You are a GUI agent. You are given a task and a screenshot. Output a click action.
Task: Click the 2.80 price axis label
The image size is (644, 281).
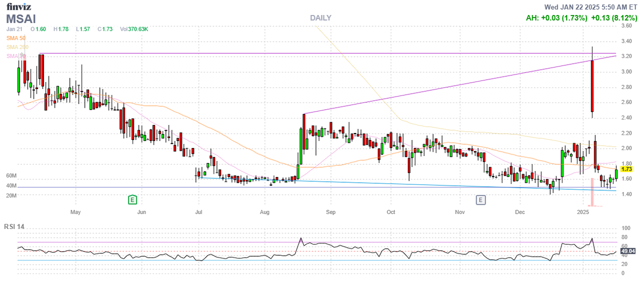click(626, 87)
